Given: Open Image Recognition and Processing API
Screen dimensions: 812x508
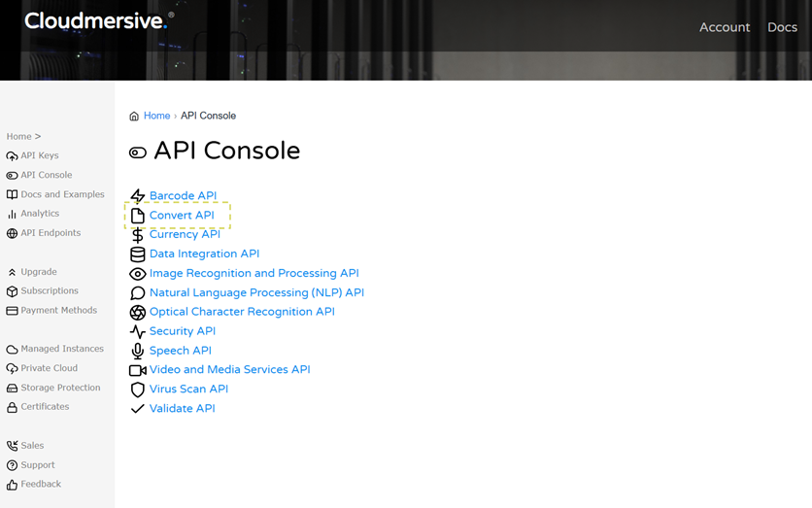Looking at the screenshot, I should [254, 273].
